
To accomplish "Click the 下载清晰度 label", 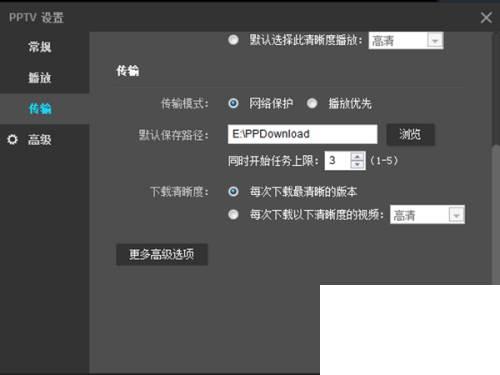I will 179,192.
